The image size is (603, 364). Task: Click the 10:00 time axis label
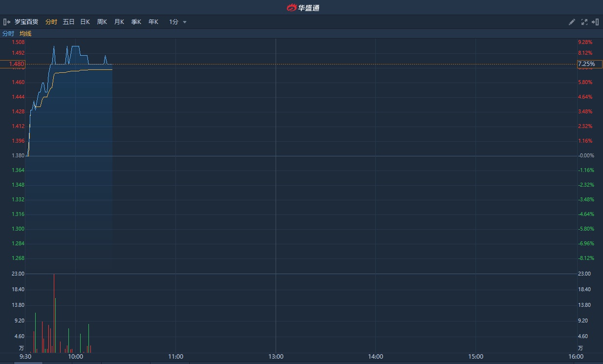point(76,357)
